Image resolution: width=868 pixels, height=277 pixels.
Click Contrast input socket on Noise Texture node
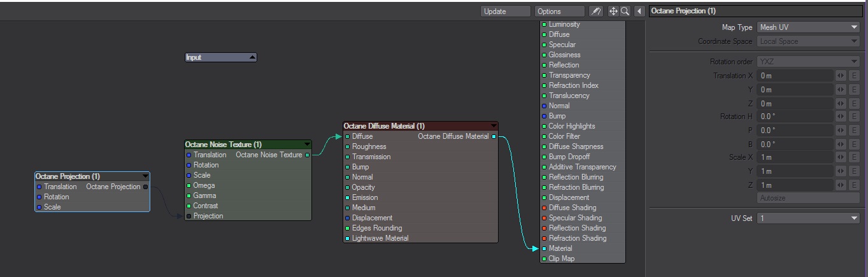click(189, 206)
